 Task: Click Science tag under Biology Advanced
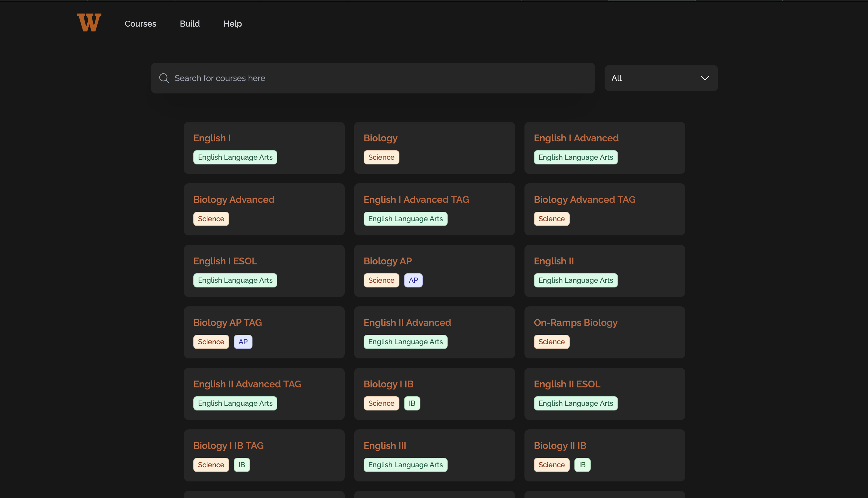point(211,219)
